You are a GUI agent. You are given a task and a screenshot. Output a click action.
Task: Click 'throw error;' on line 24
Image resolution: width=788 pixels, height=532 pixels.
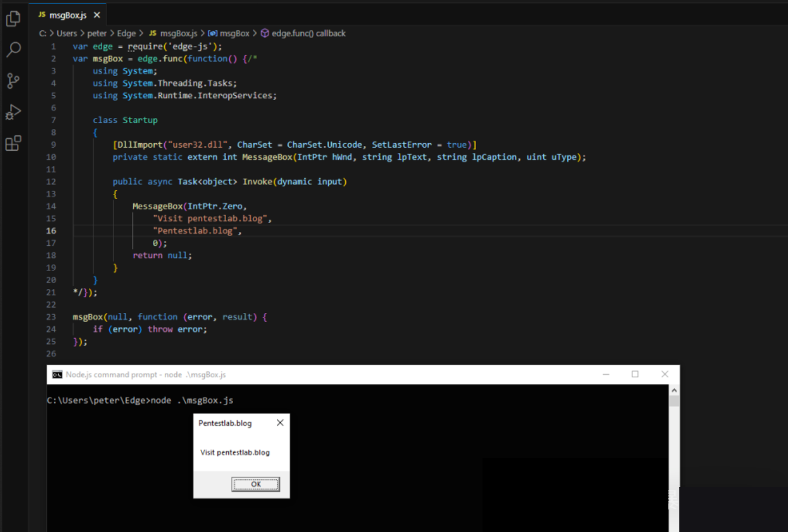[x=177, y=329]
